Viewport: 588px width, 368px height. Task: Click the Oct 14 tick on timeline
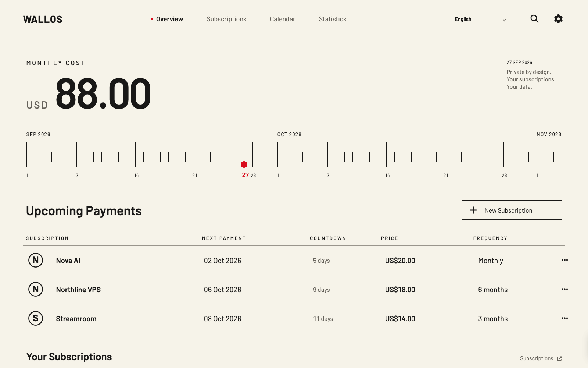386,155
